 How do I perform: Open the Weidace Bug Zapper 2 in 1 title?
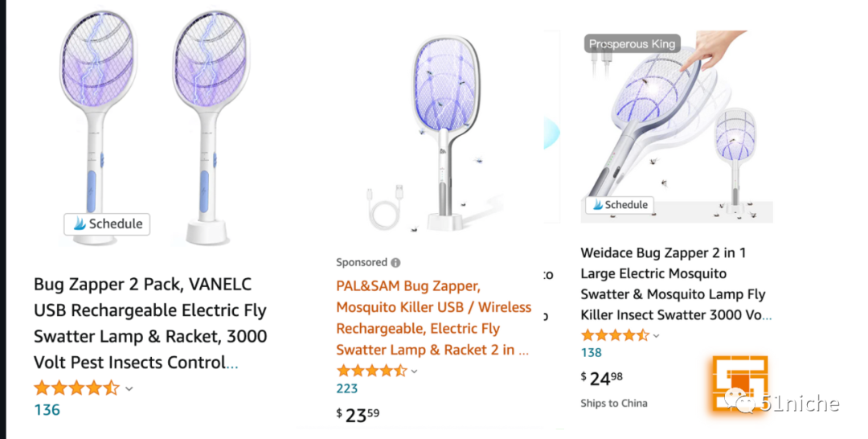click(674, 284)
